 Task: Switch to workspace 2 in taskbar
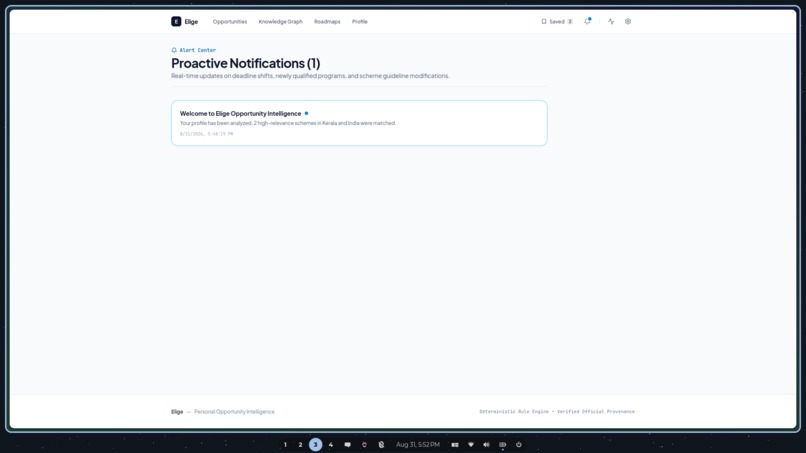pyautogui.click(x=300, y=445)
